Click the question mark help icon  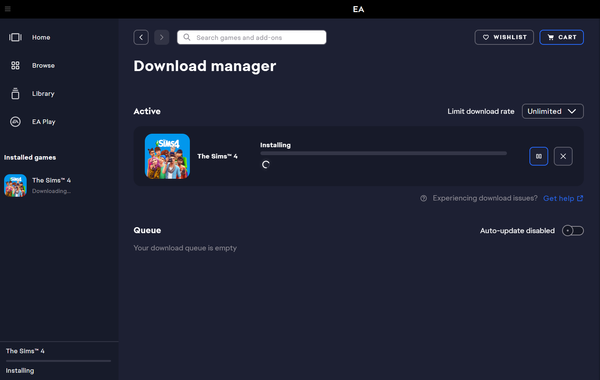[x=423, y=198]
